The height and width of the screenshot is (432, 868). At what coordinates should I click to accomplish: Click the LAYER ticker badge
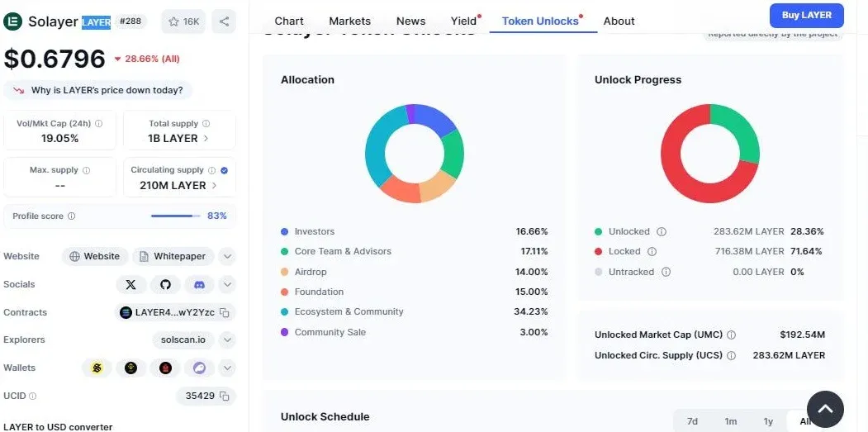coord(97,22)
